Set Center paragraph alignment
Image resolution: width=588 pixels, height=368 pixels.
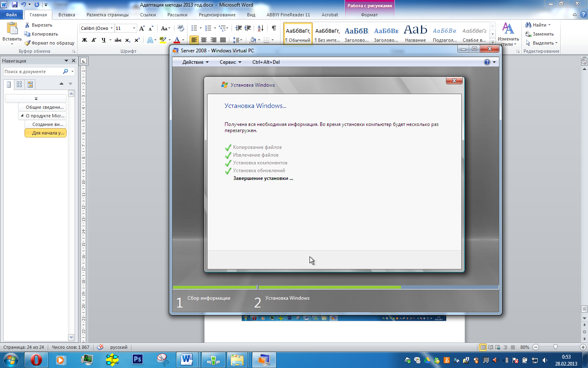(204, 40)
